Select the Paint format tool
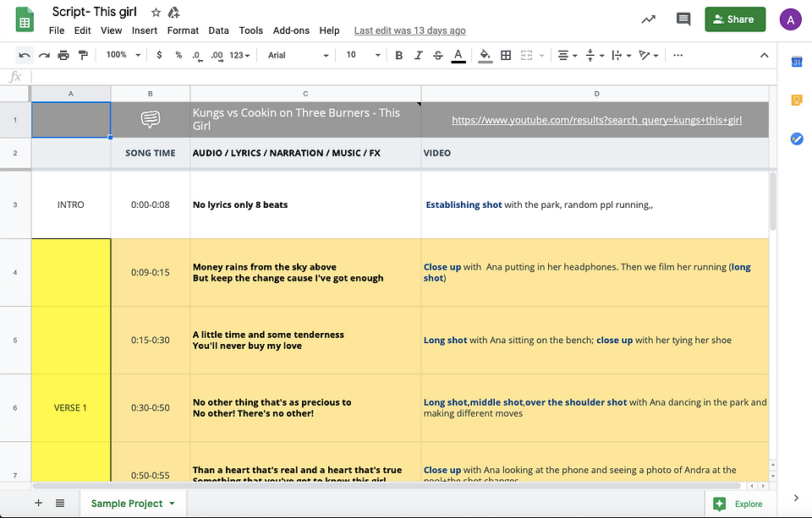The image size is (812, 518). [x=83, y=56]
